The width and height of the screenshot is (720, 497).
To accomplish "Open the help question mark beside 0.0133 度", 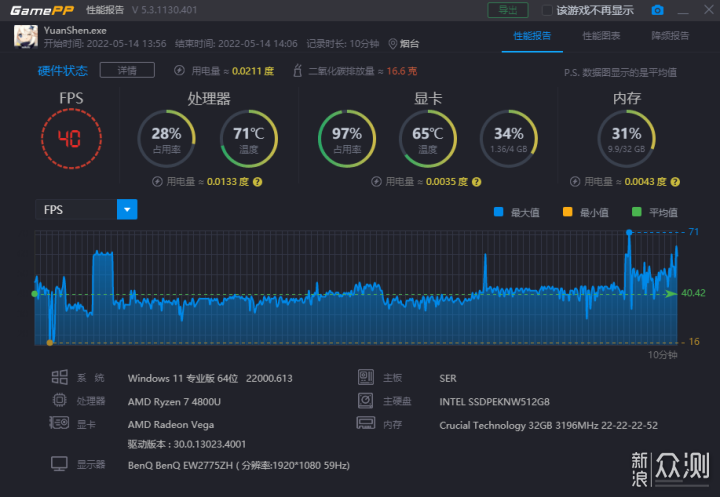I will click(258, 182).
